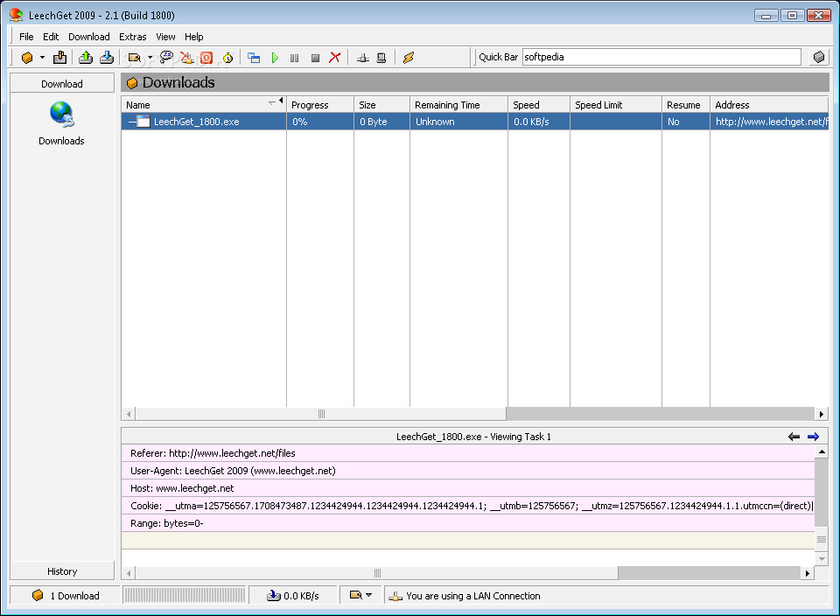Start the download with green play icon

[x=275, y=58]
